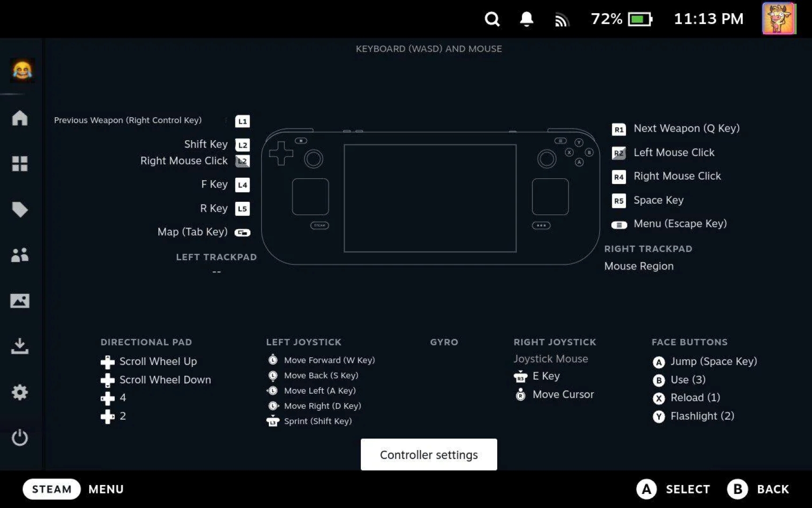Click the A Select prompt
The image size is (812, 508).
coord(673,489)
